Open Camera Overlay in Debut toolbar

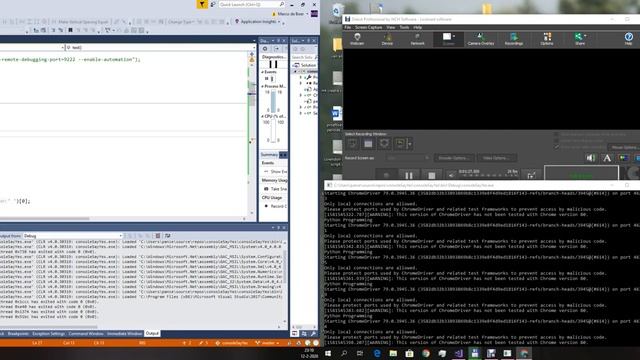[x=480, y=39]
